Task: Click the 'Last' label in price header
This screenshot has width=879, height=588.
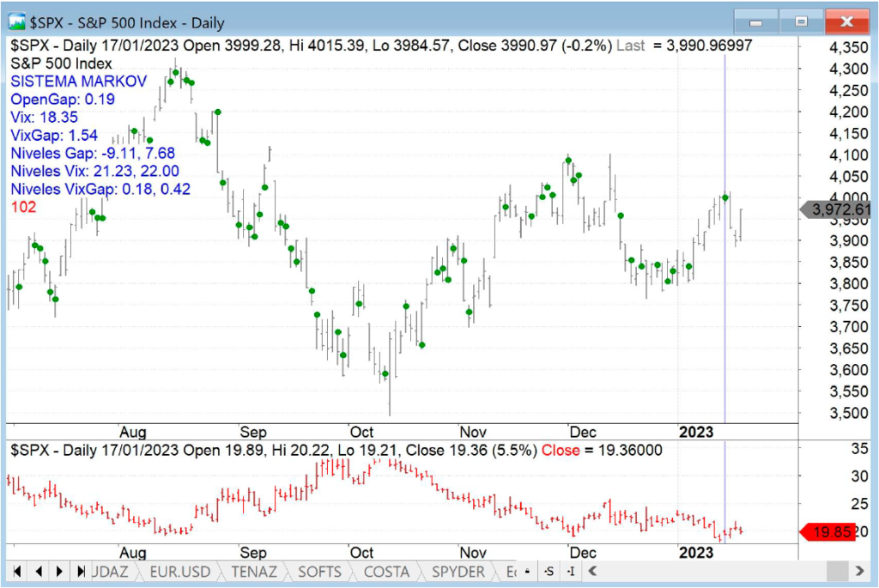Action: [631, 45]
